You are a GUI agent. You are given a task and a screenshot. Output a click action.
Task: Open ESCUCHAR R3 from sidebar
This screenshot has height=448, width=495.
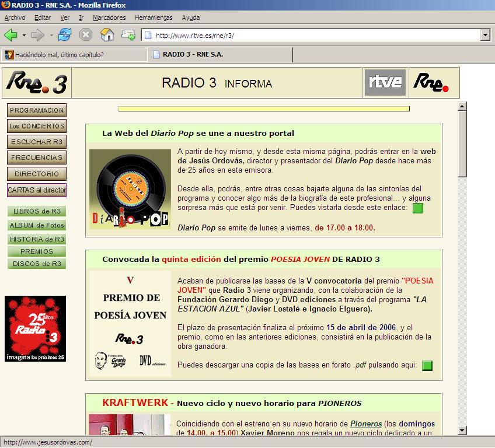tap(36, 142)
